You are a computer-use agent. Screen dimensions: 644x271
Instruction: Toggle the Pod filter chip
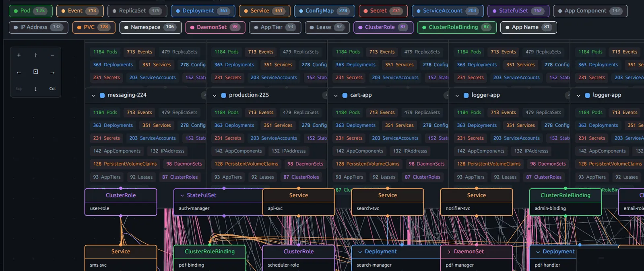click(x=31, y=11)
